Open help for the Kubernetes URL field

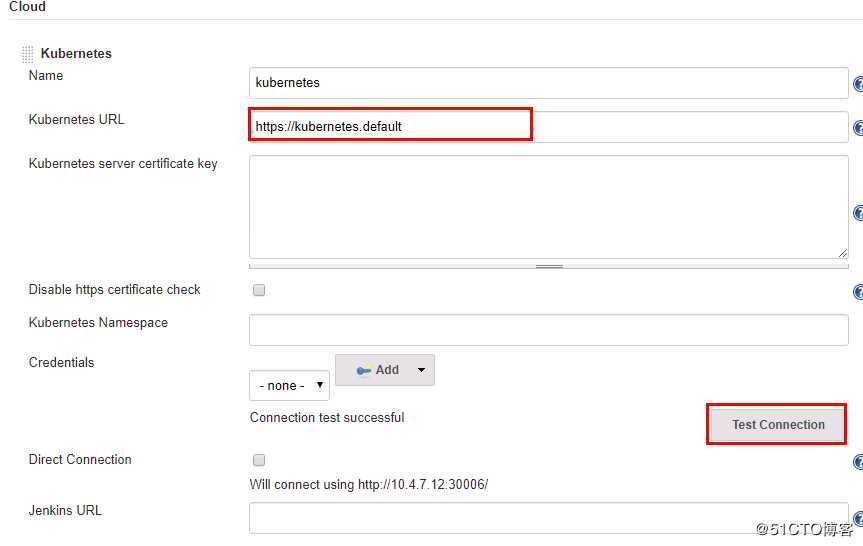[858, 128]
